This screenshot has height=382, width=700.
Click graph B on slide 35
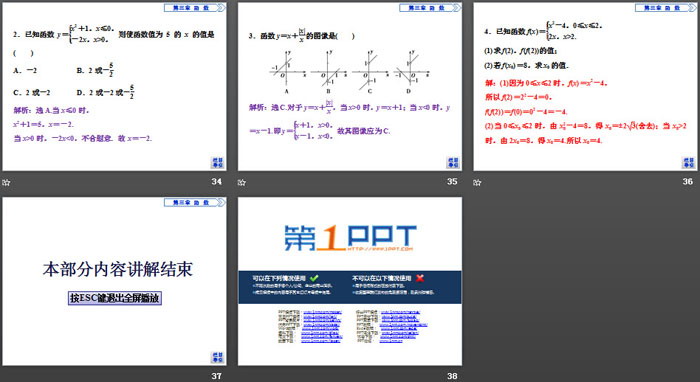pyautogui.click(x=329, y=71)
